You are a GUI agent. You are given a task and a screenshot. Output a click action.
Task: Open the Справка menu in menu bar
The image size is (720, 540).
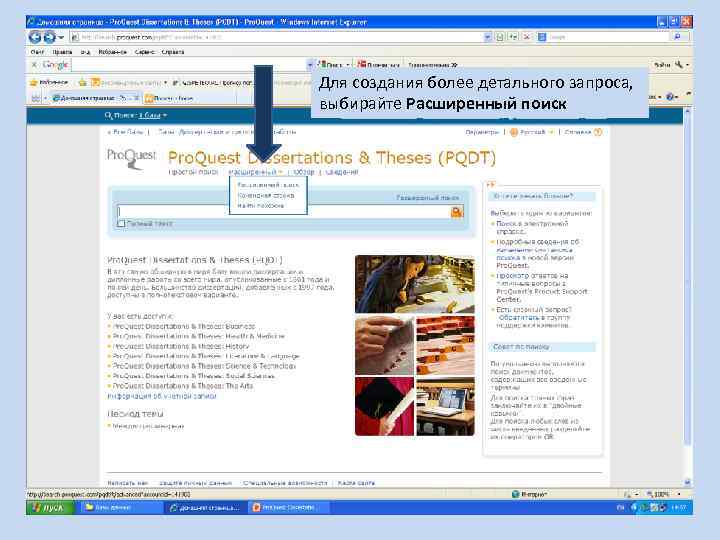(x=173, y=52)
